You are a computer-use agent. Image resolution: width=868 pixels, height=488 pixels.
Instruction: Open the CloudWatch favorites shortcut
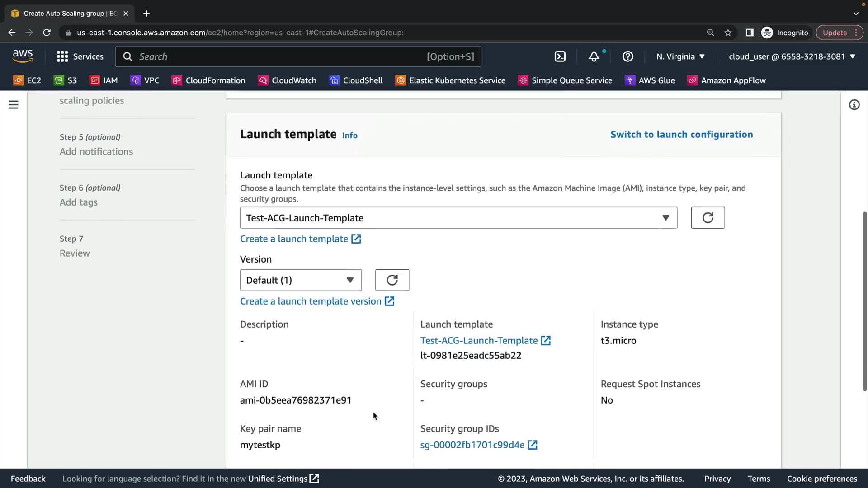tap(287, 80)
